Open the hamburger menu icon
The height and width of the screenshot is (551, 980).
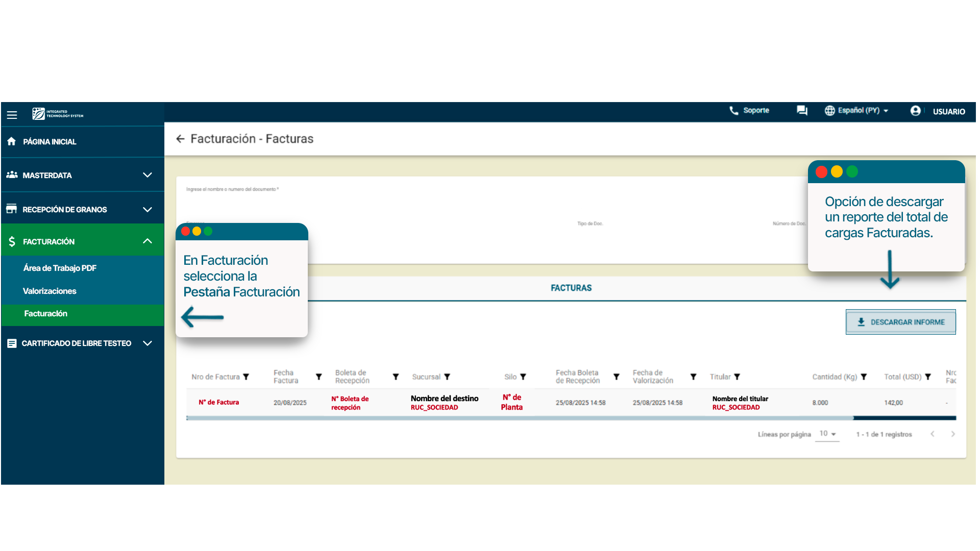coord(12,115)
